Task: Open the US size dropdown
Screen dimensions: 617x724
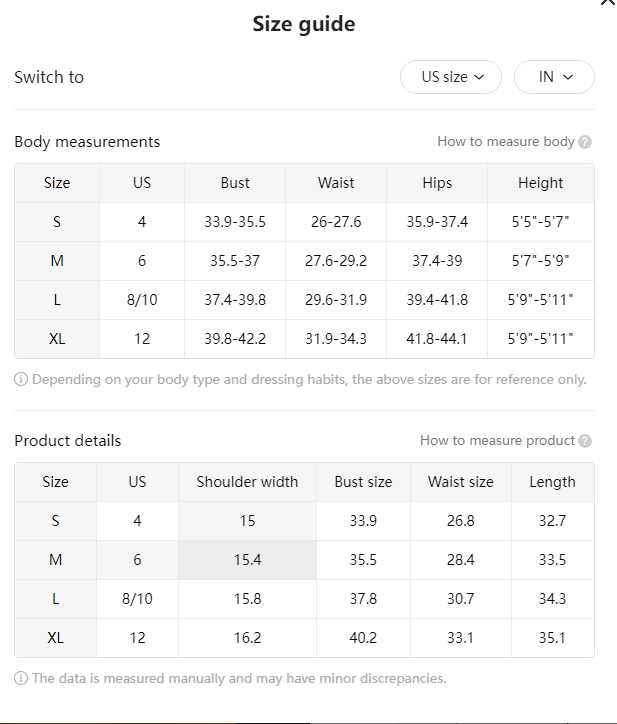Action: tap(451, 77)
